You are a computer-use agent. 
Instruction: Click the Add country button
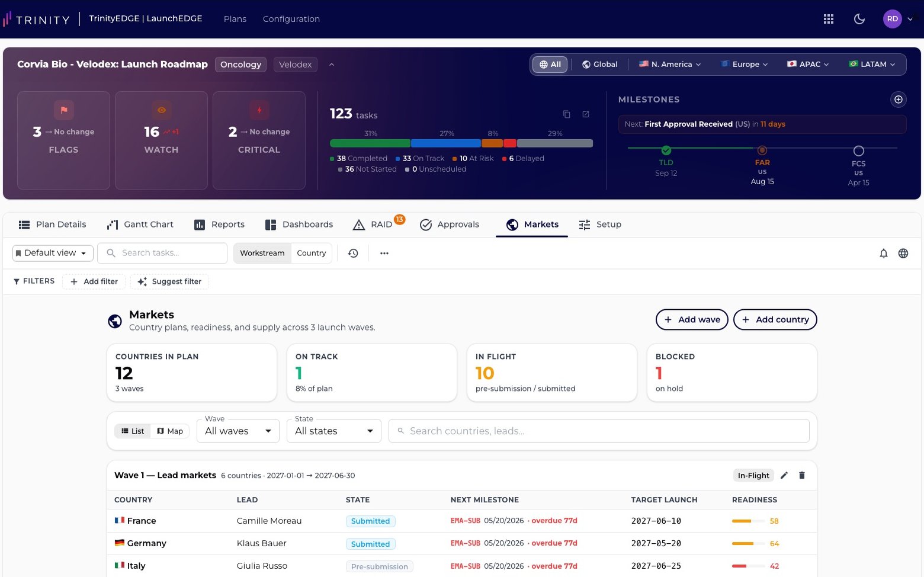(775, 320)
